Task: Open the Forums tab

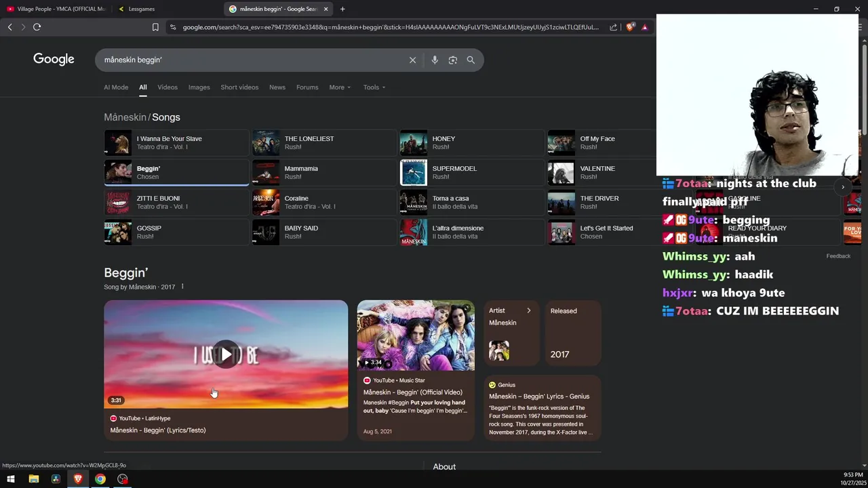Action: 307,87
